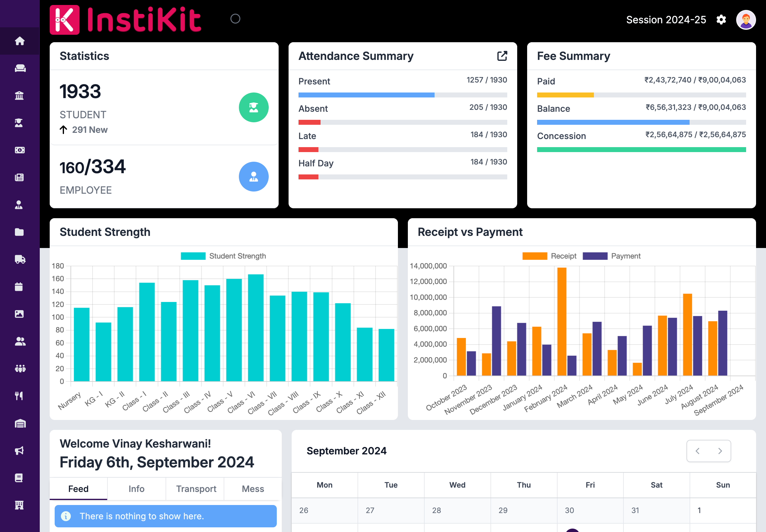Open the announcement megaphone icon in the sidebar
Screen dimensions: 766x532
[19, 451]
